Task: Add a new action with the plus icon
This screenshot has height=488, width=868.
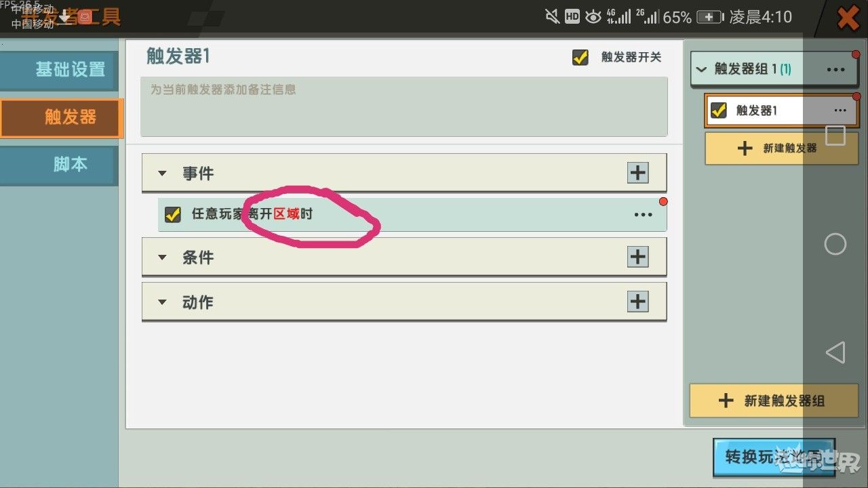Action: (x=637, y=301)
